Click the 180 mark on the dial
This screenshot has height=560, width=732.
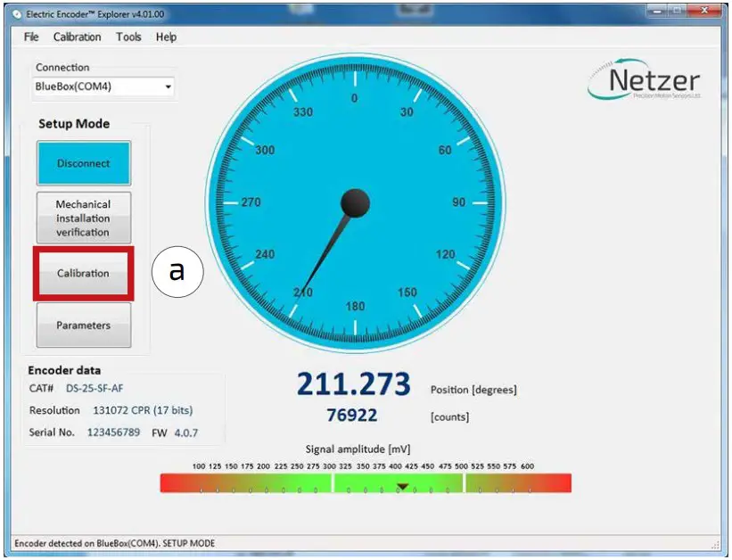pyautogui.click(x=355, y=307)
